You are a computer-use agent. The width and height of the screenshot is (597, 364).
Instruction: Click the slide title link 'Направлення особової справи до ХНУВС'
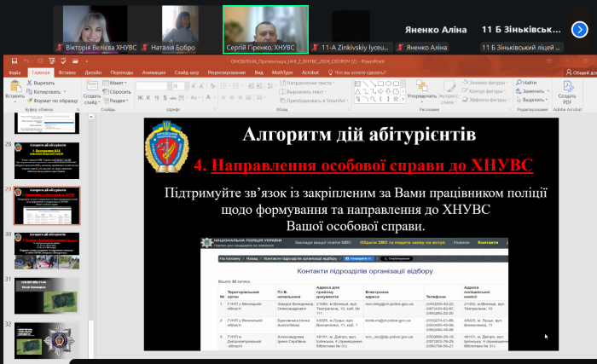[x=372, y=165]
